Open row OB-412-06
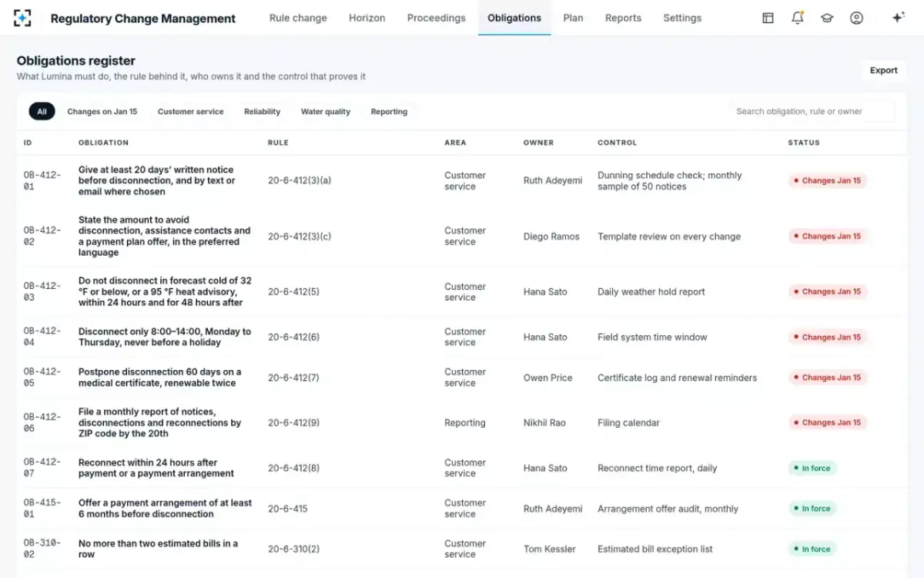This screenshot has width=924, height=578. 462,422
